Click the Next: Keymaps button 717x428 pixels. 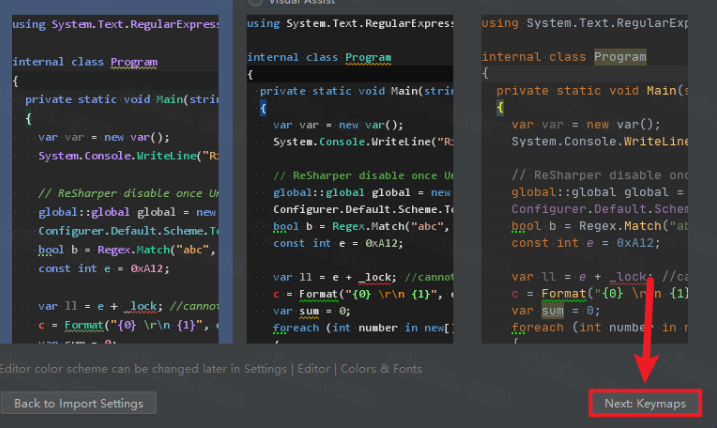[x=645, y=403]
